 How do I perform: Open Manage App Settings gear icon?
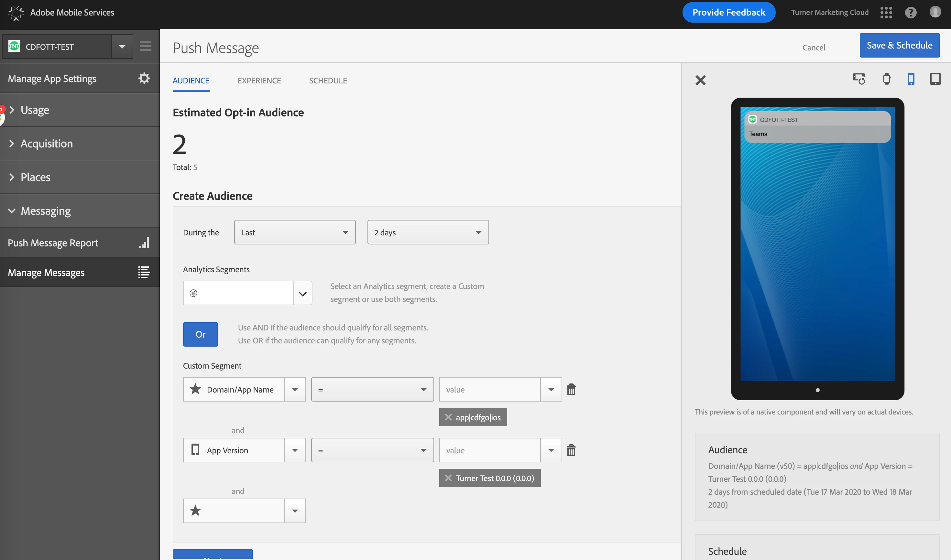(x=144, y=79)
